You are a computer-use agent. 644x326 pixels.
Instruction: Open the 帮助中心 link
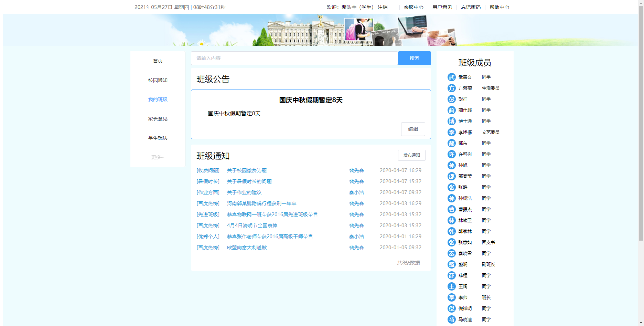pos(499,7)
